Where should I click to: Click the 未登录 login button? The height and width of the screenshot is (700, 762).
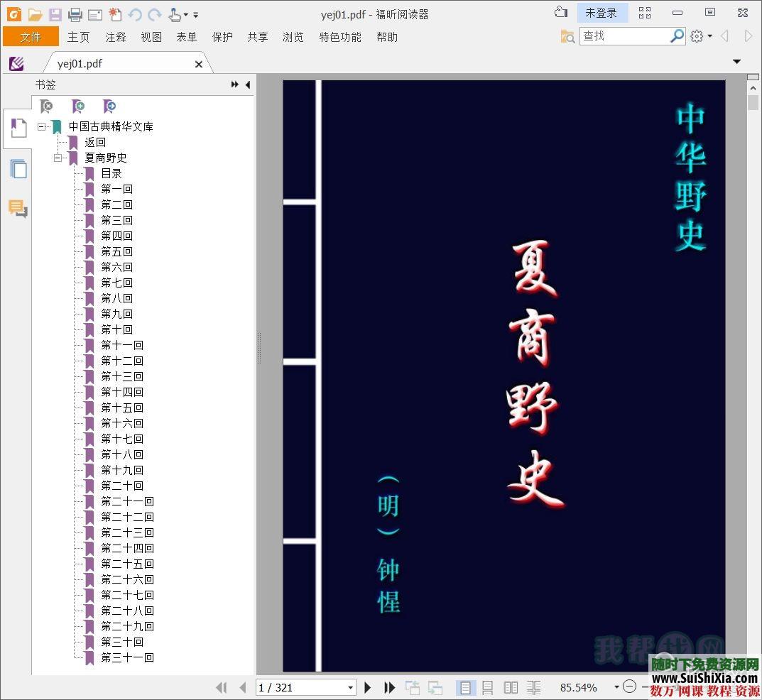tap(601, 13)
